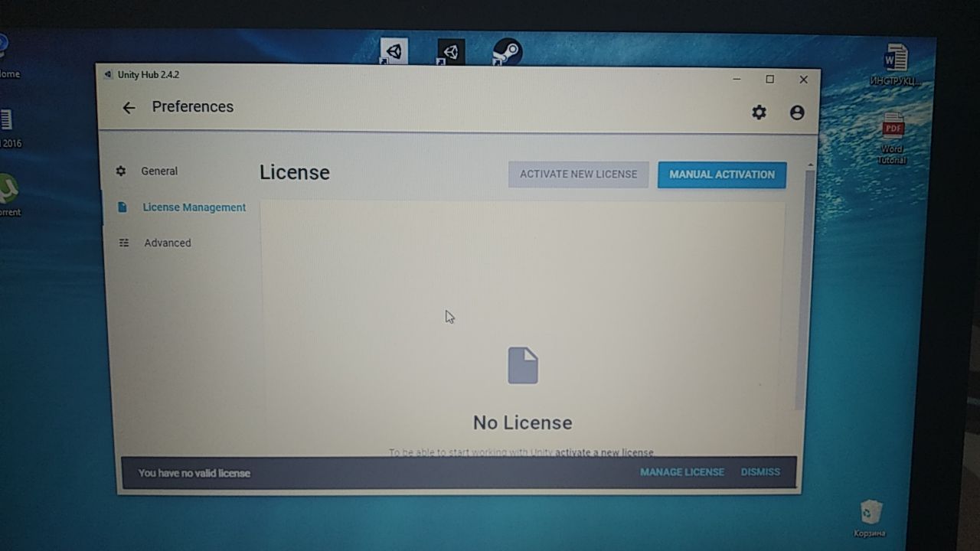Click the No License document icon
The image size is (980, 551).
(523, 366)
